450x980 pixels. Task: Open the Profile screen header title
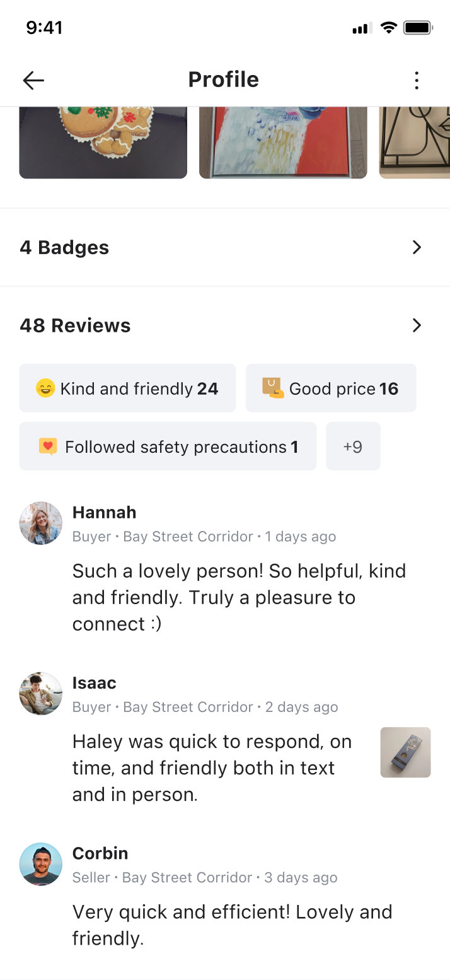(223, 79)
